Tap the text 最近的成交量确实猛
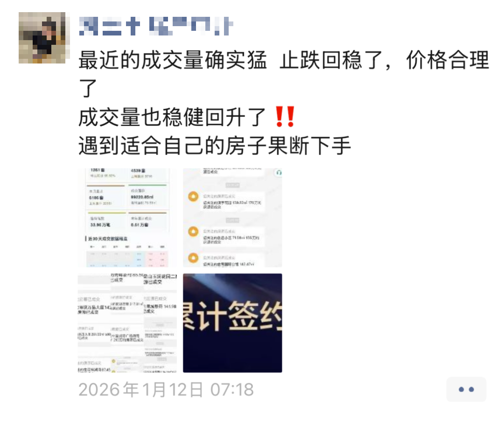 coord(173,60)
